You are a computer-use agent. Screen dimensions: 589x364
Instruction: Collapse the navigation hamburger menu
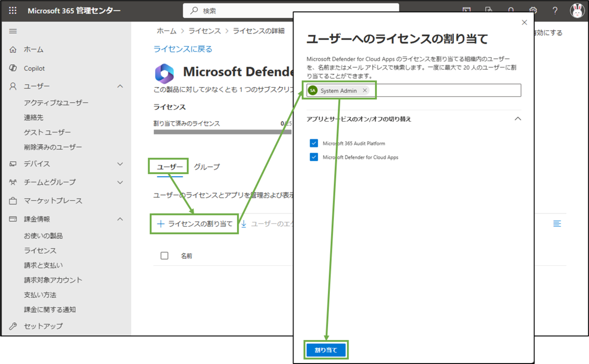coord(13,31)
